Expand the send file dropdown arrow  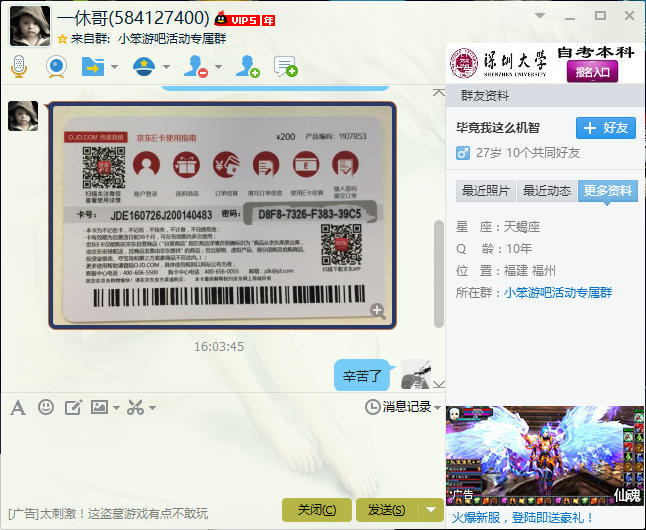[x=115, y=67]
